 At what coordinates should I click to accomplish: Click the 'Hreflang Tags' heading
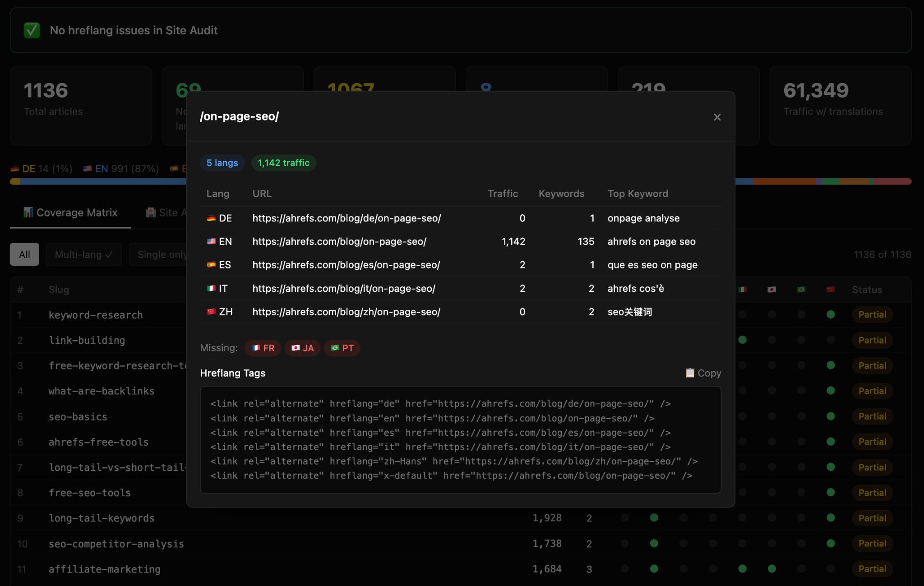click(233, 373)
